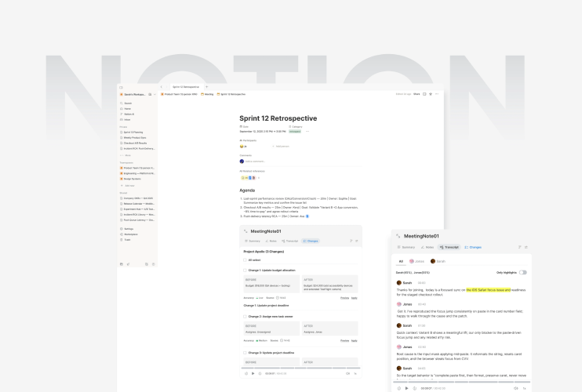Expand the Sarah's Workspace switcher chevron
The width and height of the screenshot is (582, 392).
coord(155,95)
